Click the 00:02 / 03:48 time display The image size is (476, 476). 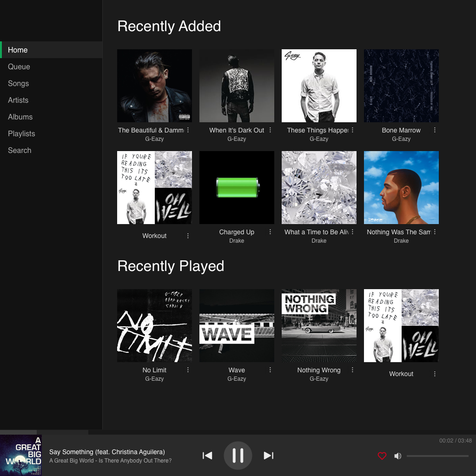click(456, 441)
